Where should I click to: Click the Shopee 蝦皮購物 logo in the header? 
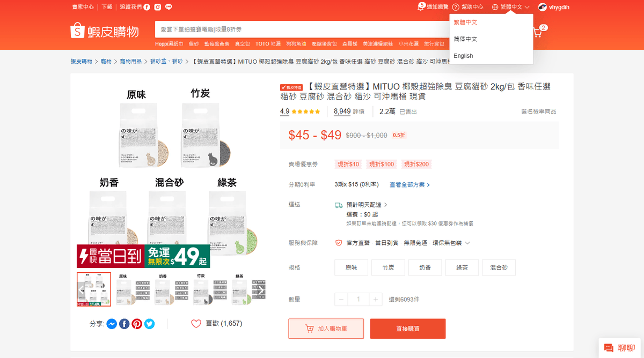[105, 31]
